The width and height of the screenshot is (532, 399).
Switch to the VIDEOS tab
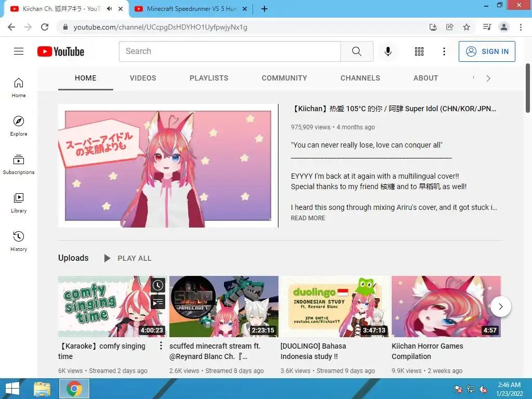pyautogui.click(x=143, y=78)
